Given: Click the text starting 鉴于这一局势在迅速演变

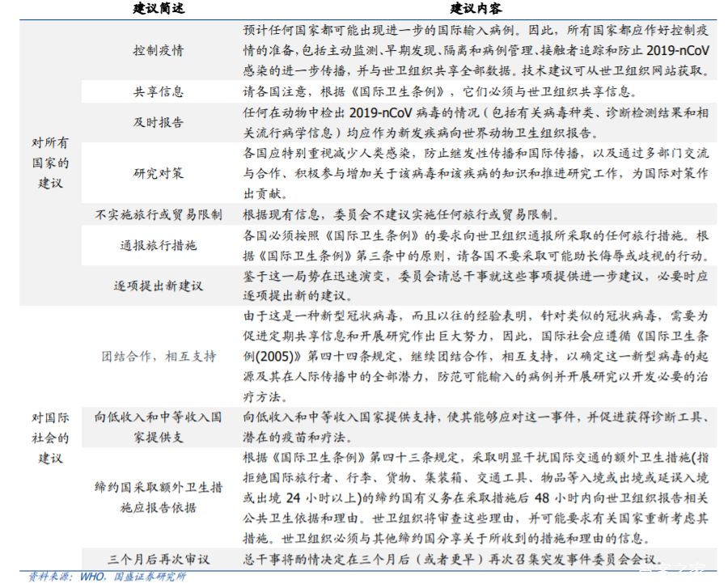Looking at the screenshot, I should (x=476, y=286).
